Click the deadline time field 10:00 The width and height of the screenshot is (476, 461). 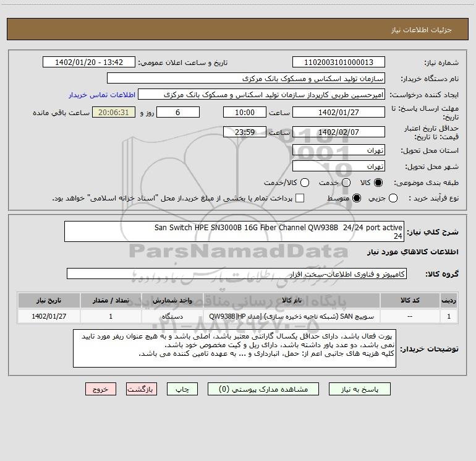(245, 112)
